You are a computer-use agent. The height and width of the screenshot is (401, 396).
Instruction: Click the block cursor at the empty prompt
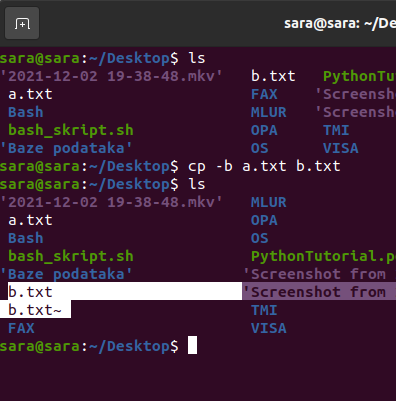click(192, 345)
